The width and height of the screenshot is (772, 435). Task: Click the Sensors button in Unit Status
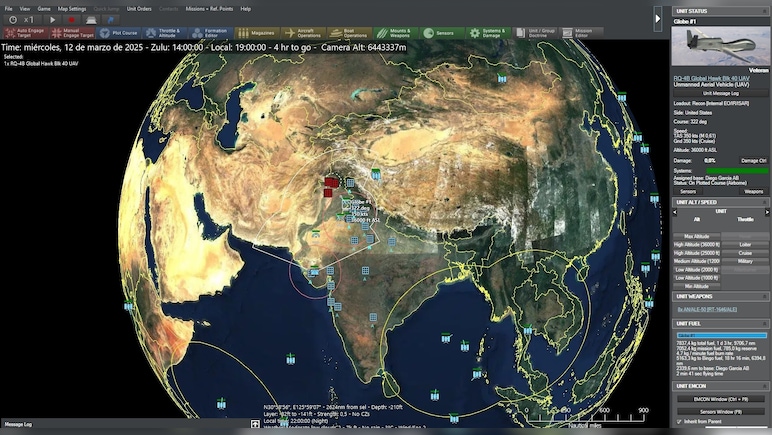point(688,191)
